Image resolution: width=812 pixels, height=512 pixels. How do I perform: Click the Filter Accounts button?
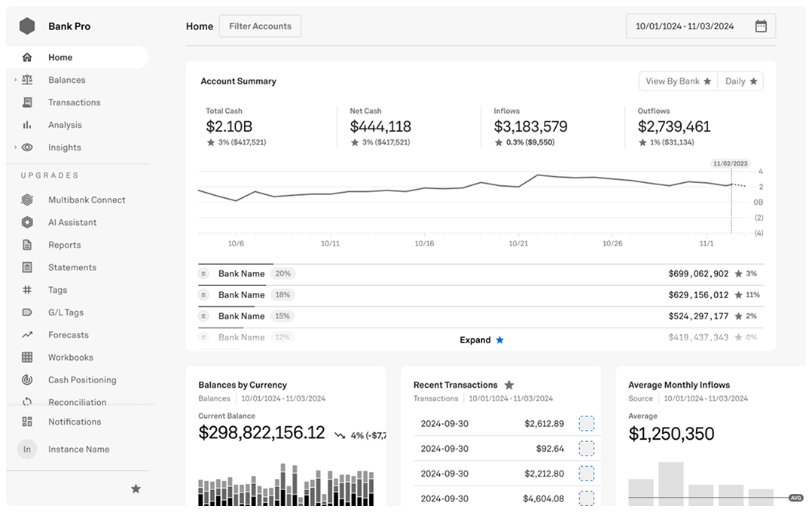click(x=260, y=26)
